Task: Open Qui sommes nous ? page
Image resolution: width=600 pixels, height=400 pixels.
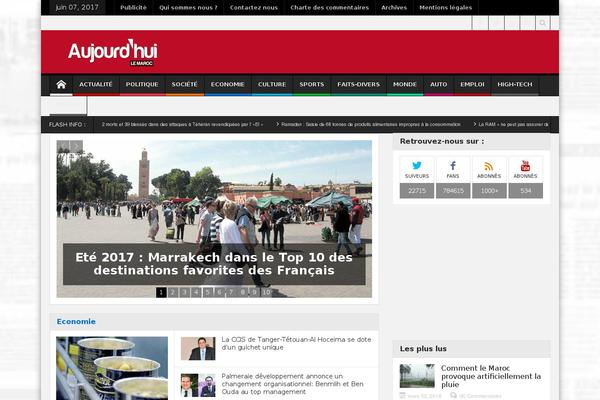Action: pyautogui.click(x=188, y=7)
